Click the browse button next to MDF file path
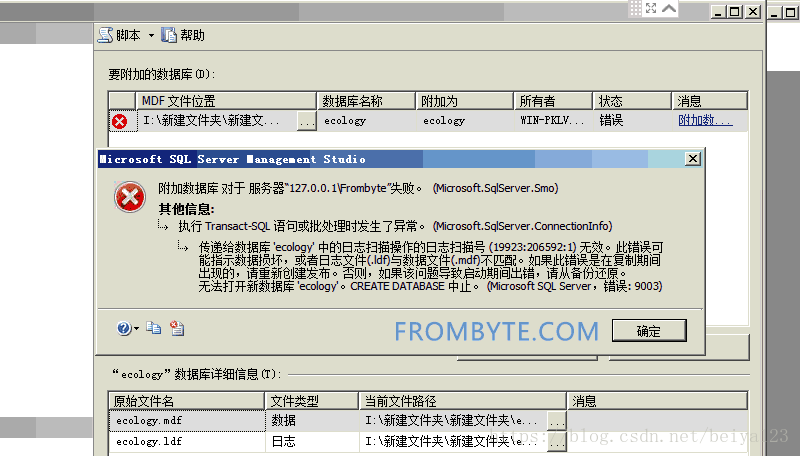Viewport: 800px width, 456px height. tap(307, 121)
